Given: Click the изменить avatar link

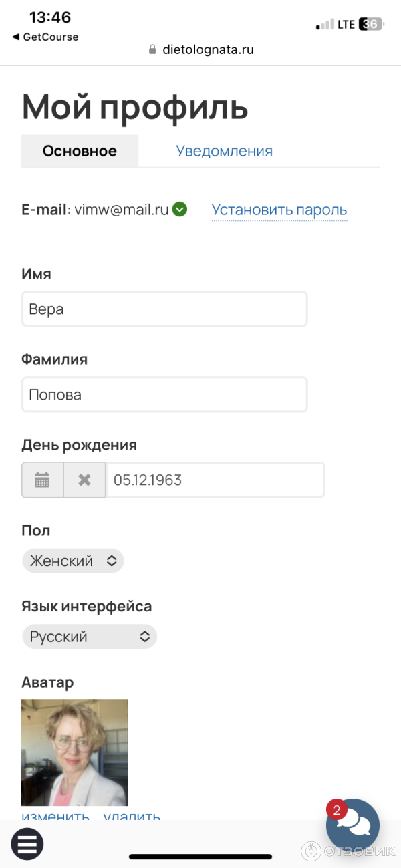Looking at the screenshot, I should (55, 816).
